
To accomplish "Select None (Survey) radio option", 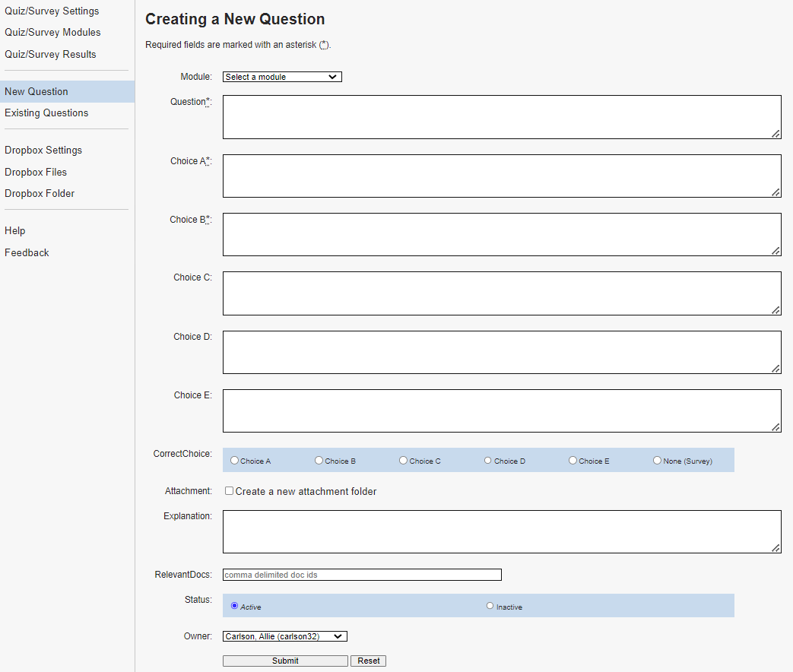I will tap(657, 460).
